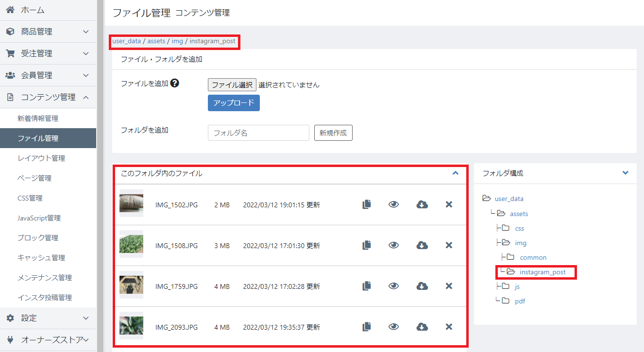
Task: Collapse コンテンツ管理 menu chevron
Action: [86, 97]
